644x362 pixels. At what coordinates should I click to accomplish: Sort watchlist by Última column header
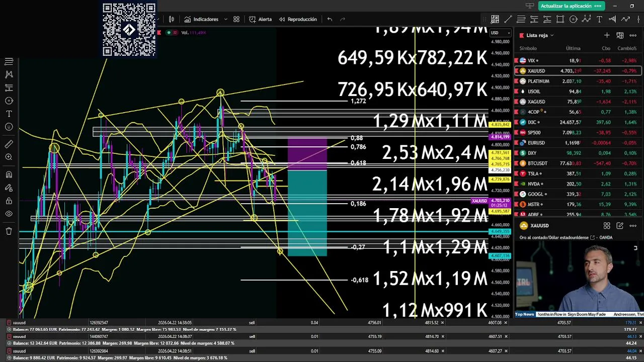(x=573, y=48)
